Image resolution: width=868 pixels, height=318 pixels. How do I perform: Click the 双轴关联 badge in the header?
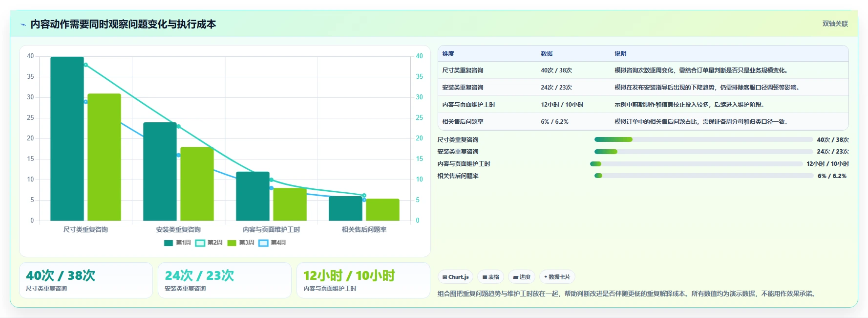coord(835,23)
